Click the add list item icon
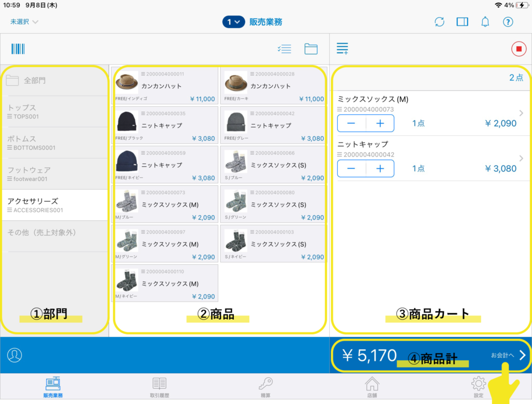The image size is (532, 404). (342, 49)
